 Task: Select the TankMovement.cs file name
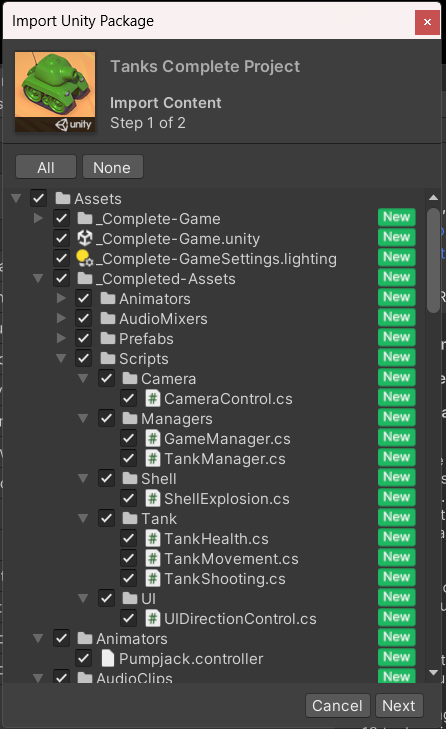pos(232,558)
